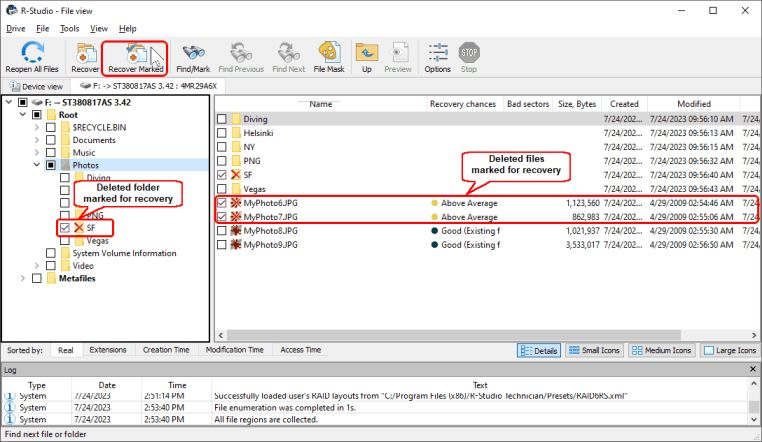Click the MyPhoto8.JPG file icon
The width and height of the screenshot is (762, 442).
point(236,231)
